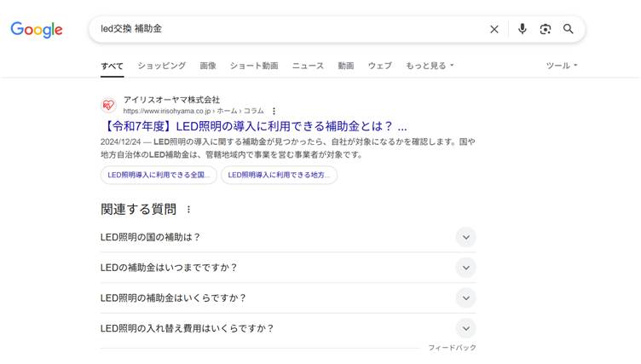
Task: Open the ニュース tab
Action: tap(308, 66)
